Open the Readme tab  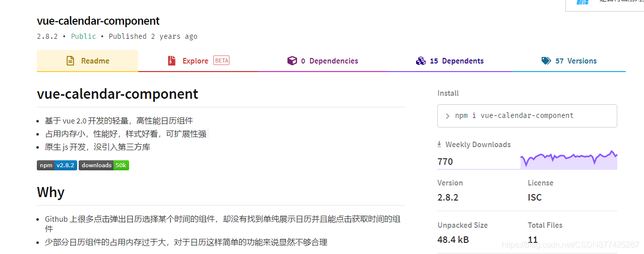tap(87, 61)
